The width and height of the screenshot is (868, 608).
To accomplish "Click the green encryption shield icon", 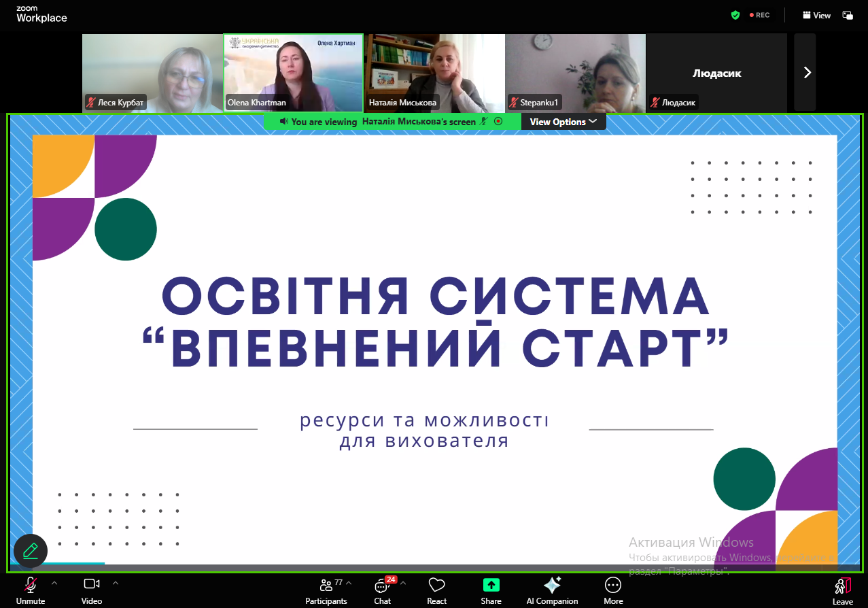I will [735, 15].
